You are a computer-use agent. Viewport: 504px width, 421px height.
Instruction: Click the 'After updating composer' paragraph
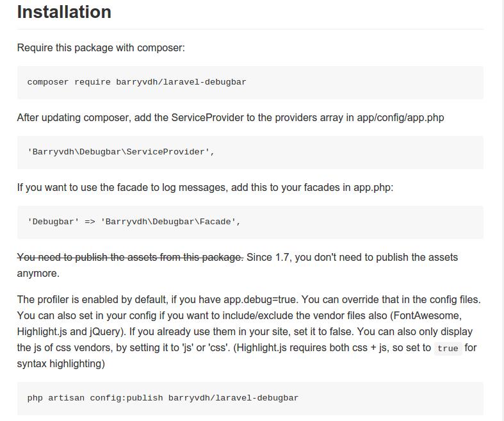pos(231,118)
